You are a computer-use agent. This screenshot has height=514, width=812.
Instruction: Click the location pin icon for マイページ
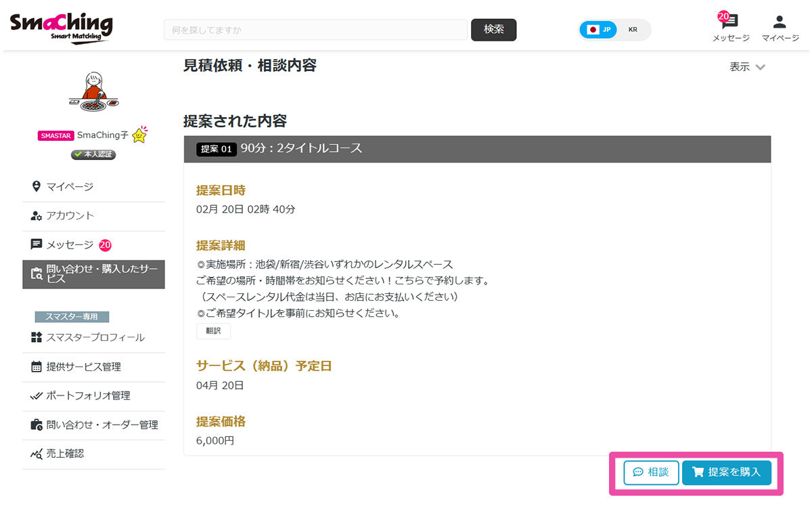click(x=37, y=186)
